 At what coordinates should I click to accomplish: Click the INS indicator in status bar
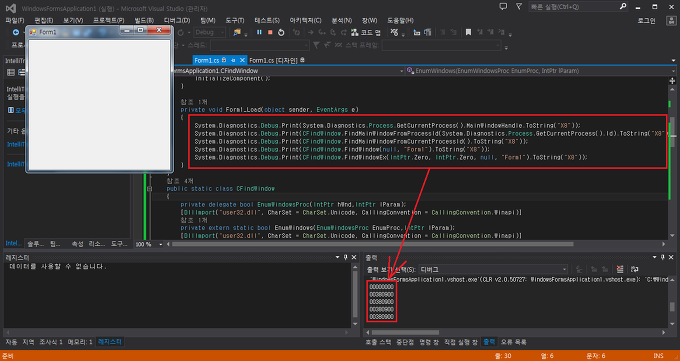pyautogui.click(x=658, y=356)
